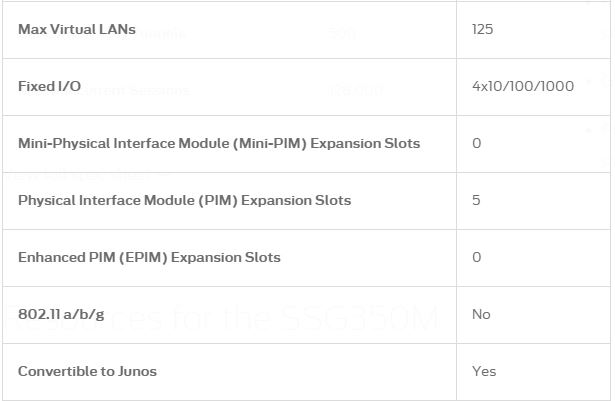Click the Max Virtual LANs row label
This screenshot has height=401, width=615.
(77, 29)
